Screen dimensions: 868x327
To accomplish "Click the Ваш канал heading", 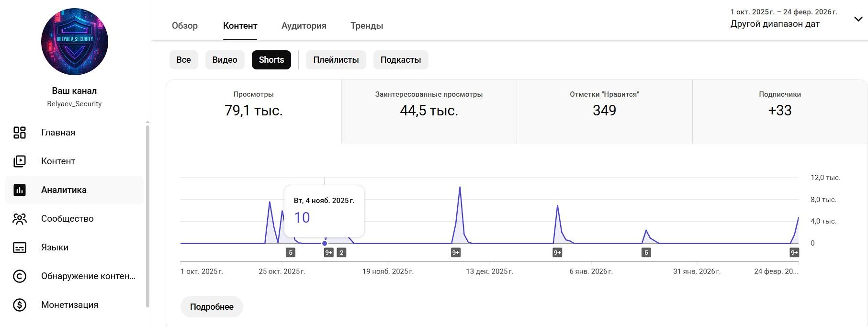I will [x=74, y=91].
